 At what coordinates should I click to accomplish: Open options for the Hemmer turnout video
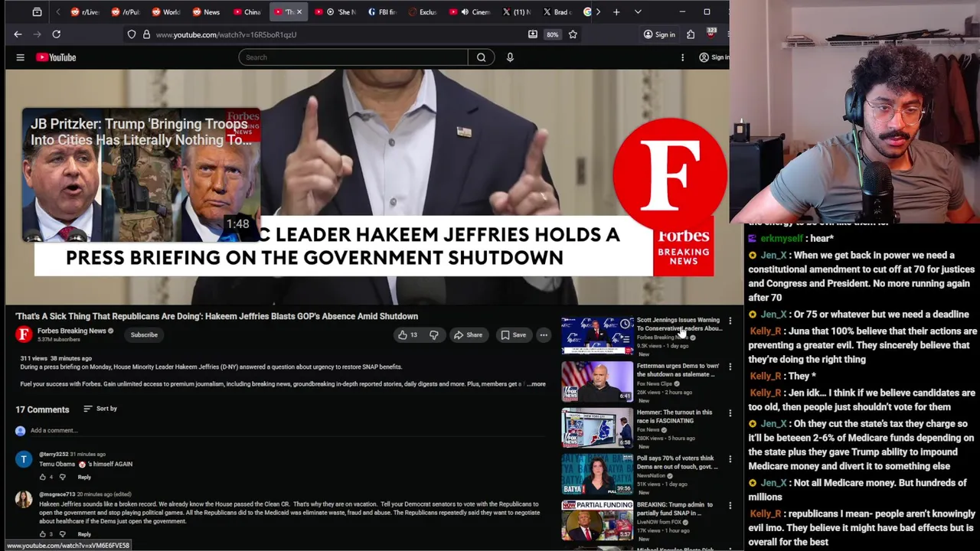click(730, 413)
